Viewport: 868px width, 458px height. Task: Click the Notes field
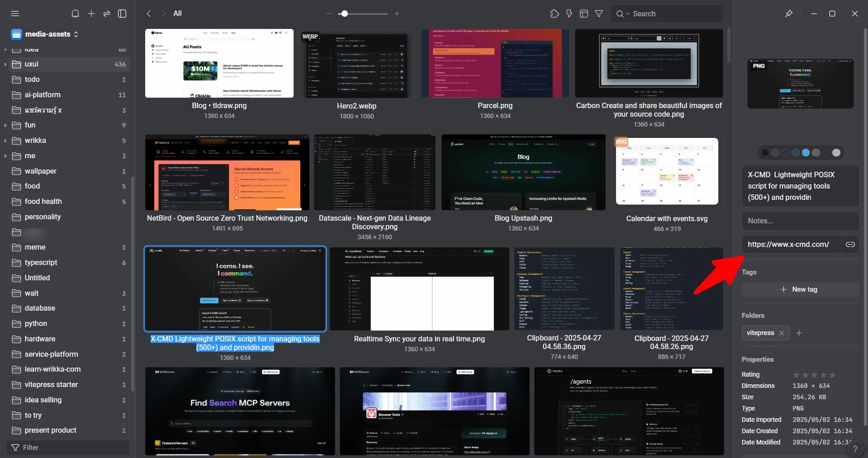click(x=800, y=221)
